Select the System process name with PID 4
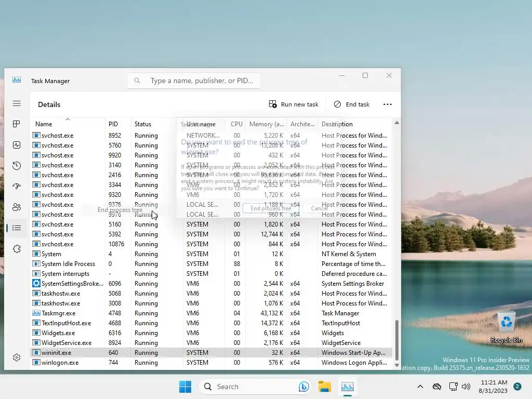 pyautogui.click(x=51, y=254)
